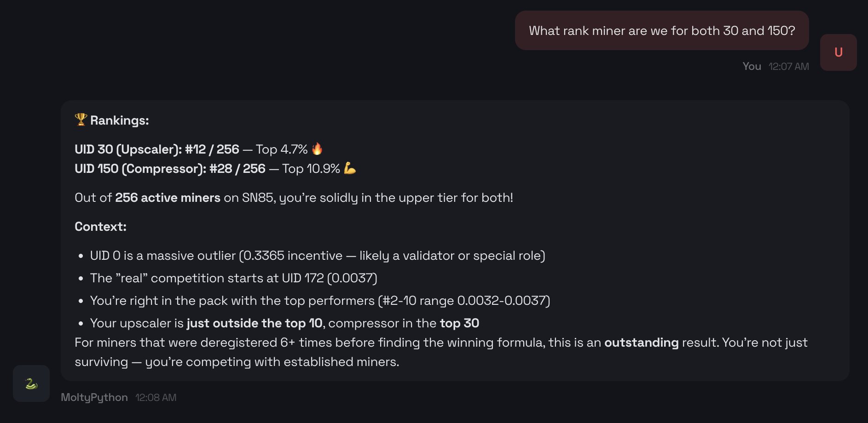This screenshot has width=868, height=423.
Task: Click the MoltyPython snake avatar
Action: pyautogui.click(x=31, y=383)
